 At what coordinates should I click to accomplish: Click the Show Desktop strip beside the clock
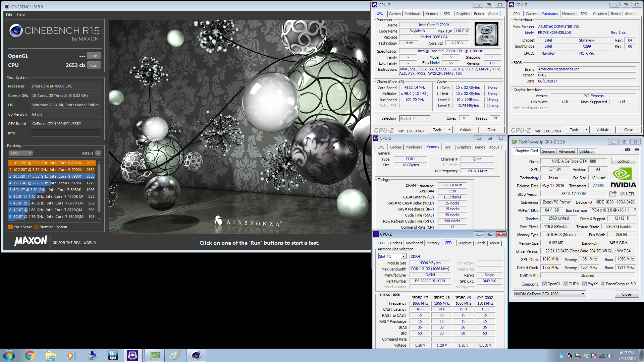point(641,355)
